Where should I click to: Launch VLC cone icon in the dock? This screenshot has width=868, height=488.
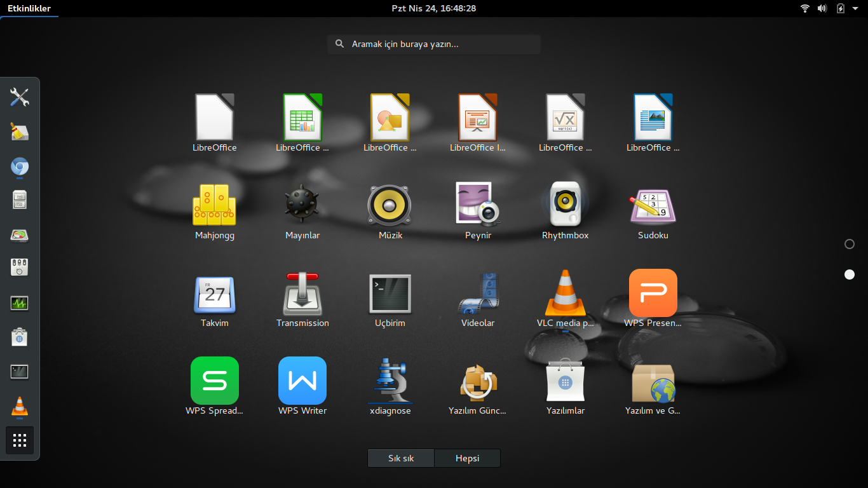pyautogui.click(x=20, y=407)
